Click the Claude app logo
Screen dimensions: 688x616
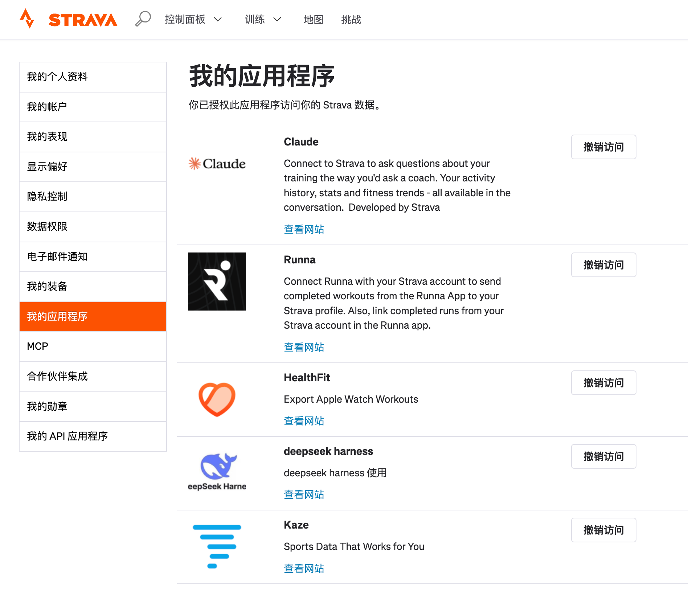click(x=217, y=164)
